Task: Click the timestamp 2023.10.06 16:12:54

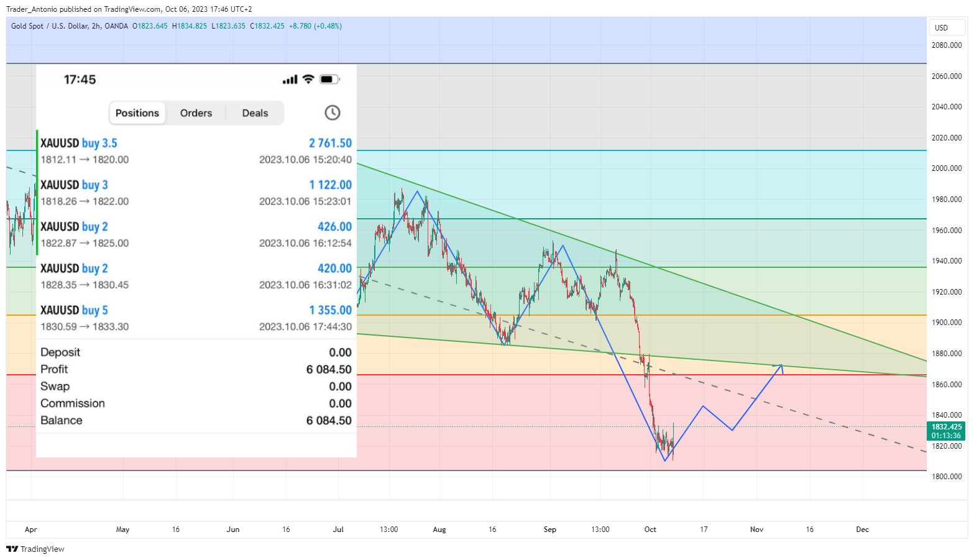Action: (305, 243)
